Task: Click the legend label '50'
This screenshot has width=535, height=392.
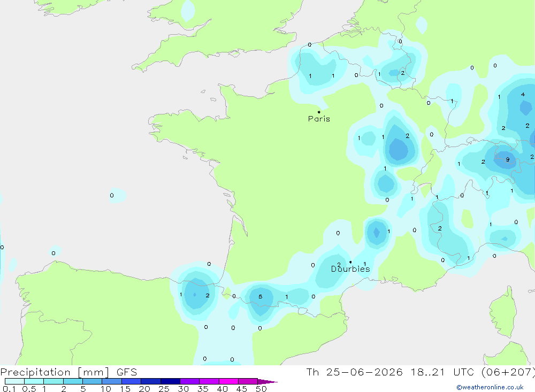Action: click(261, 389)
